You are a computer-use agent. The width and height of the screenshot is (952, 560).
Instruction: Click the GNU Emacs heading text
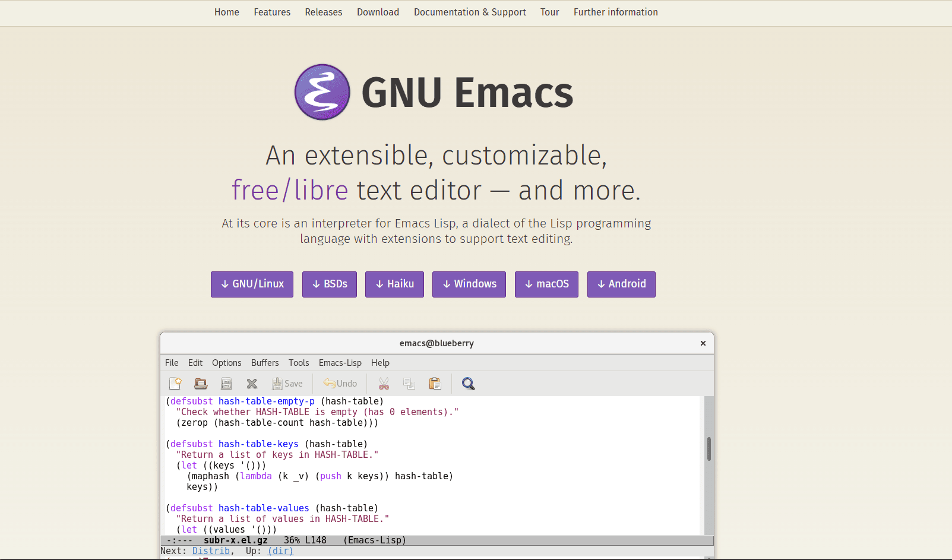467,93
